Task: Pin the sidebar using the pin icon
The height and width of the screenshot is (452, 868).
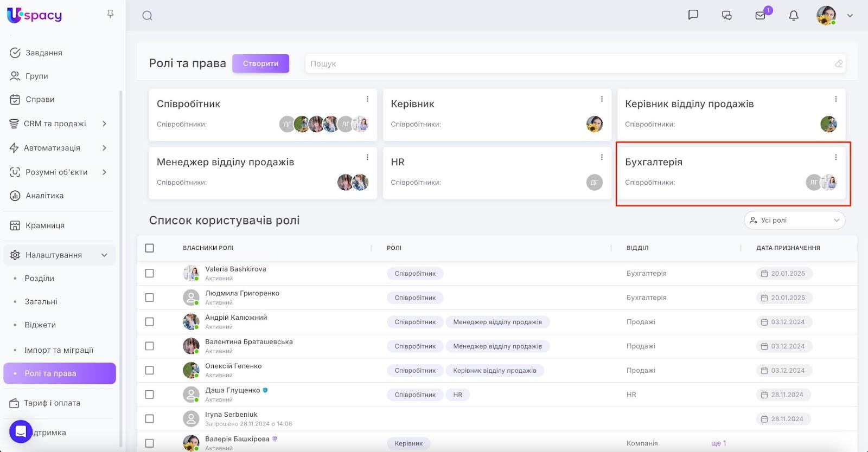Action: pos(110,14)
